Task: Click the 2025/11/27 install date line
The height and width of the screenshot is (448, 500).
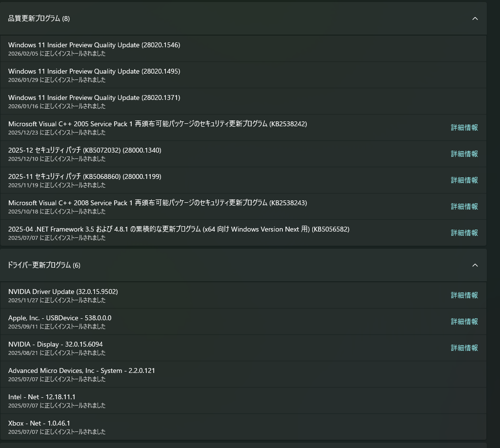Action: tap(57, 300)
